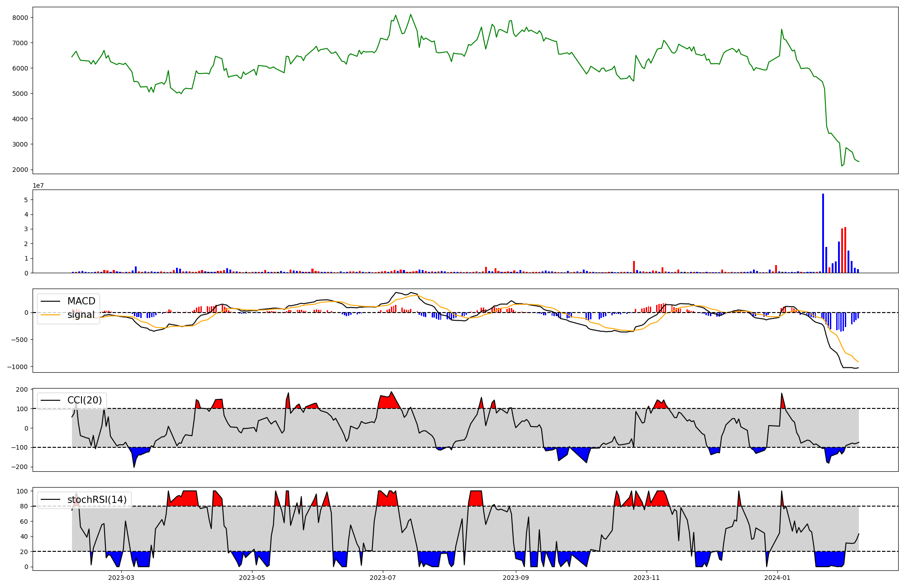Click the -1000 MACD axis tick label
905x588 pixels.
[x=17, y=367]
